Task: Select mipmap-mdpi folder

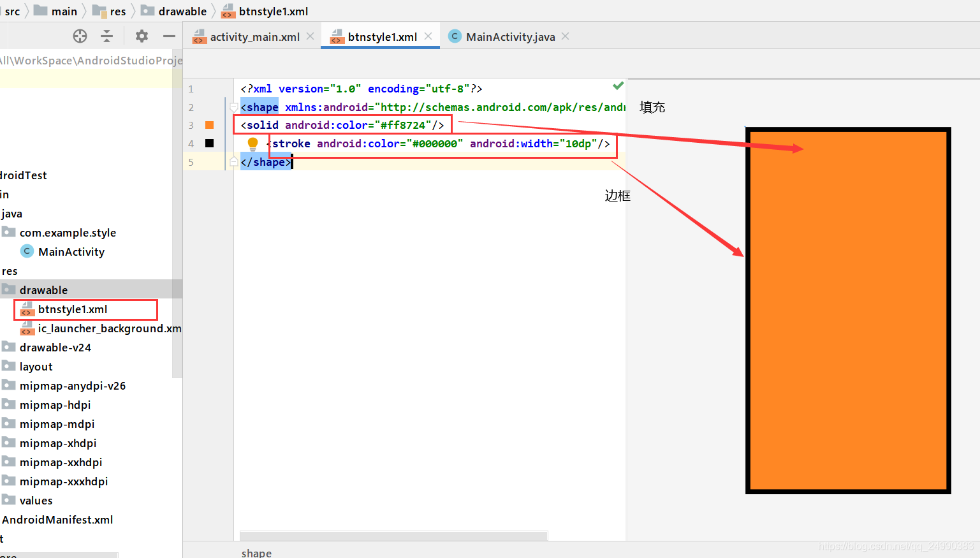Action: pos(57,424)
